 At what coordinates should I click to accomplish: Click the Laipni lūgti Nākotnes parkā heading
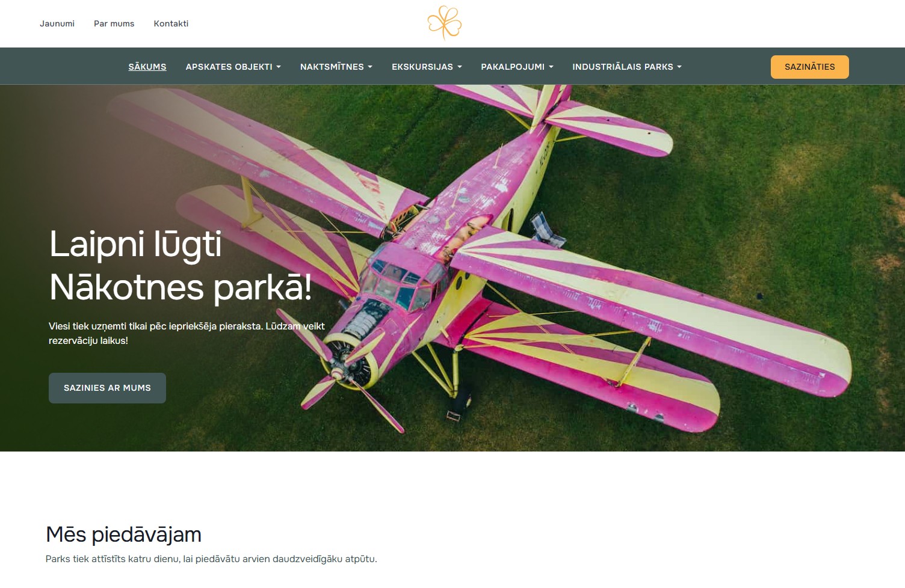[x=181, y=265]
